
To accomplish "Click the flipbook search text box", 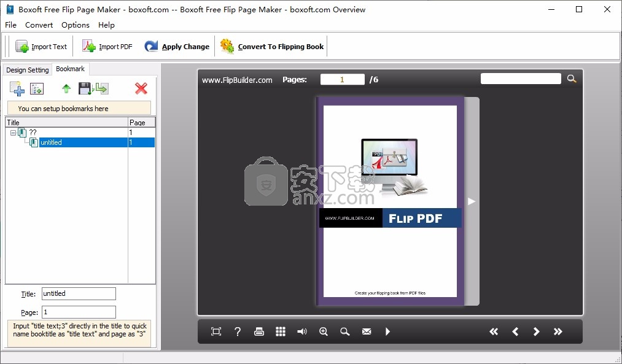I will pos(521,79).
